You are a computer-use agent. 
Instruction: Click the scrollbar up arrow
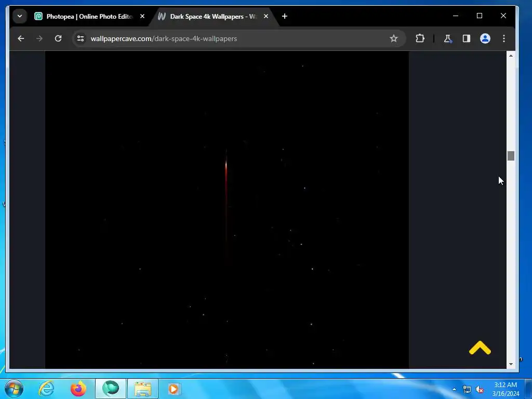[x=511, y=56]
